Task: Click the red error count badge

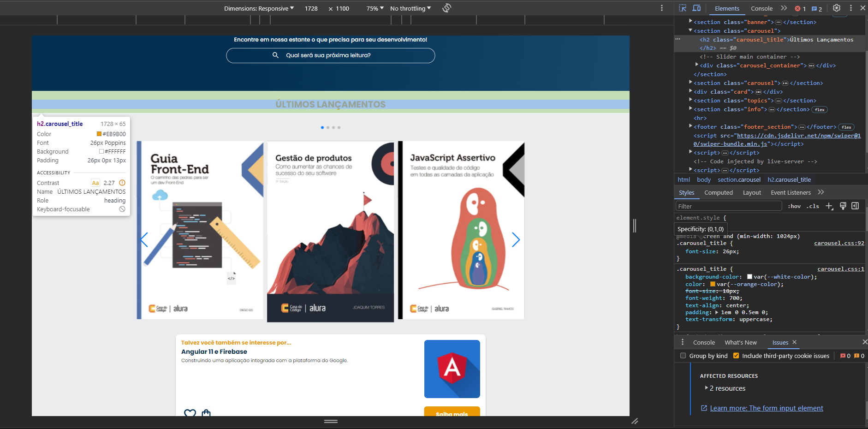Action: (x=800, y=8)
